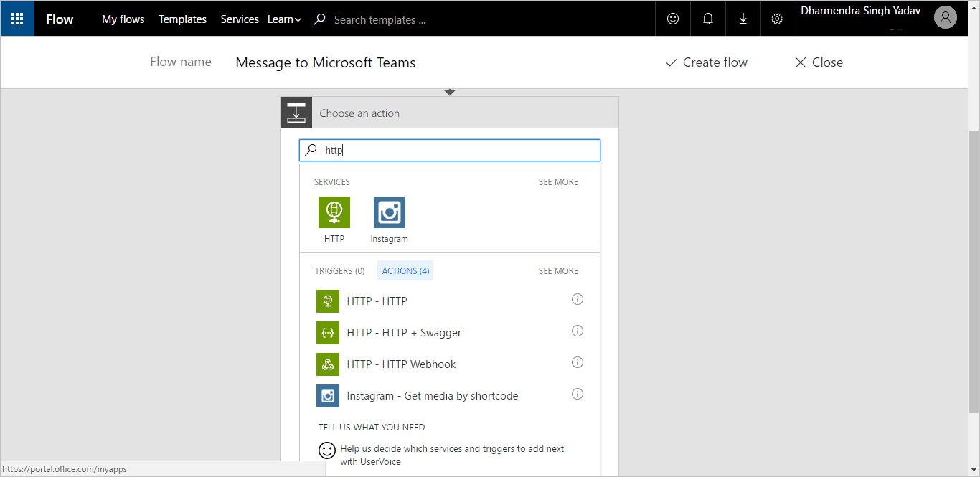Open the user profile avatar
This screenshot has width=980, height=477.
click(x=946, y=19)
